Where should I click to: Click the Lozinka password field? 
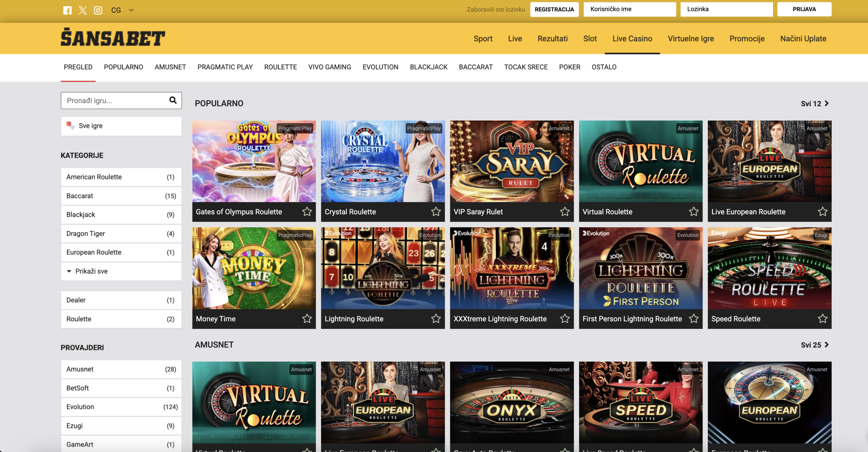click(727, 9)
